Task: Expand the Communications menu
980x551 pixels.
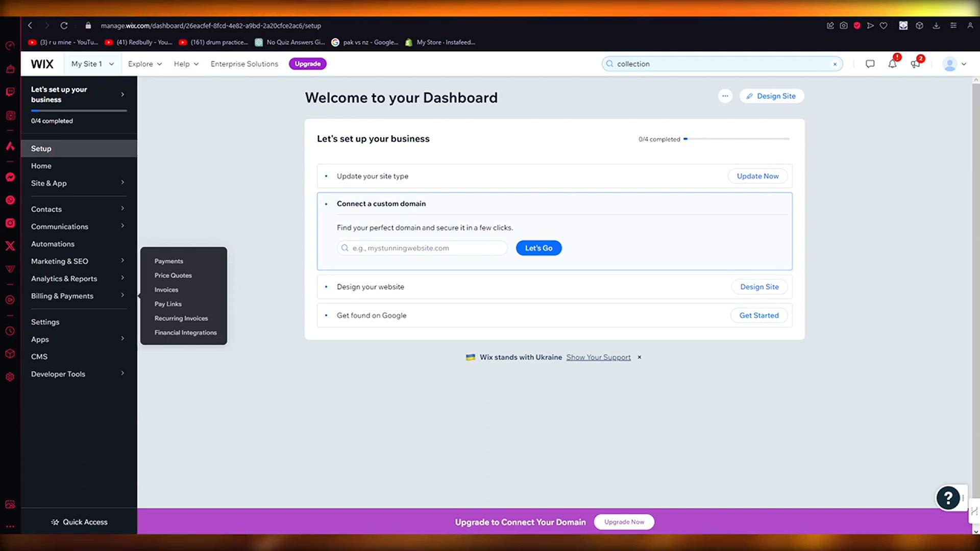Action: pyautogui.click(x=79, y=227)
